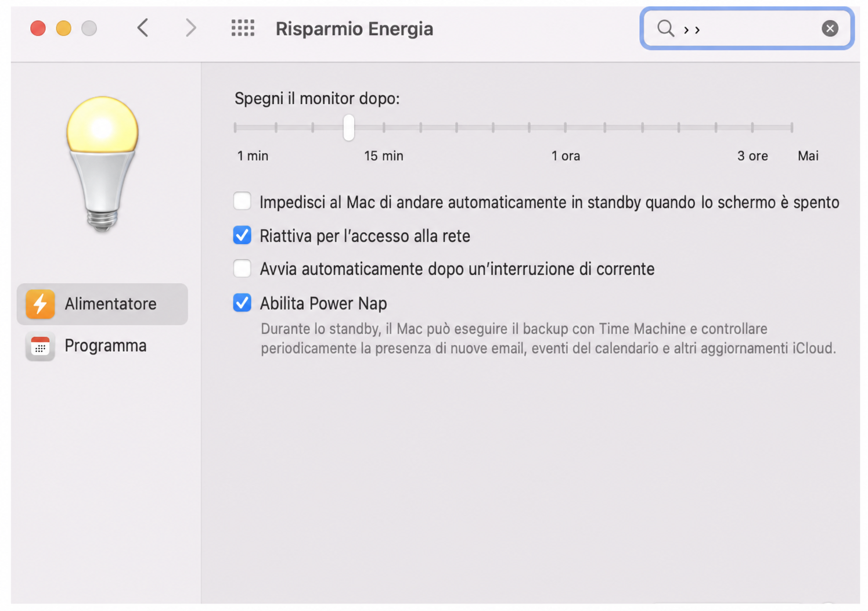The image size is (868, 611).
Task: Set monitor slider to Mai position
Action: click(x=791, y=127)
